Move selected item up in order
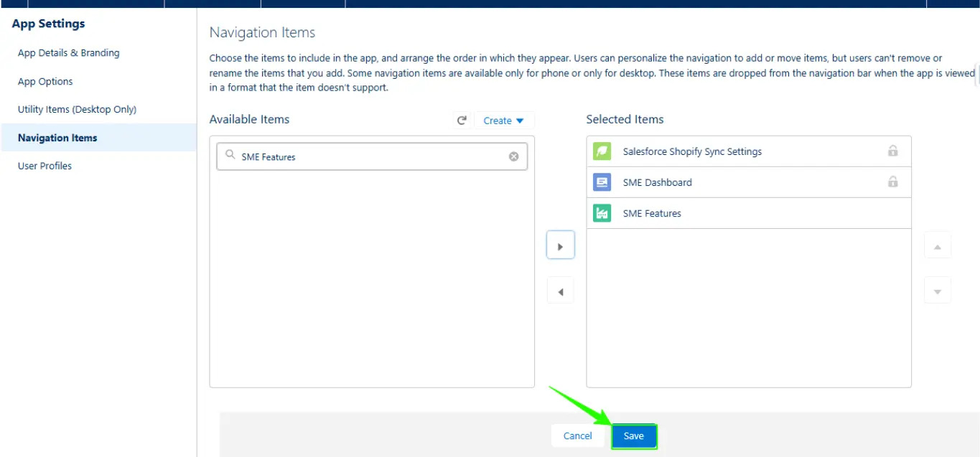 pyautogui.click(x=937, y=246)
